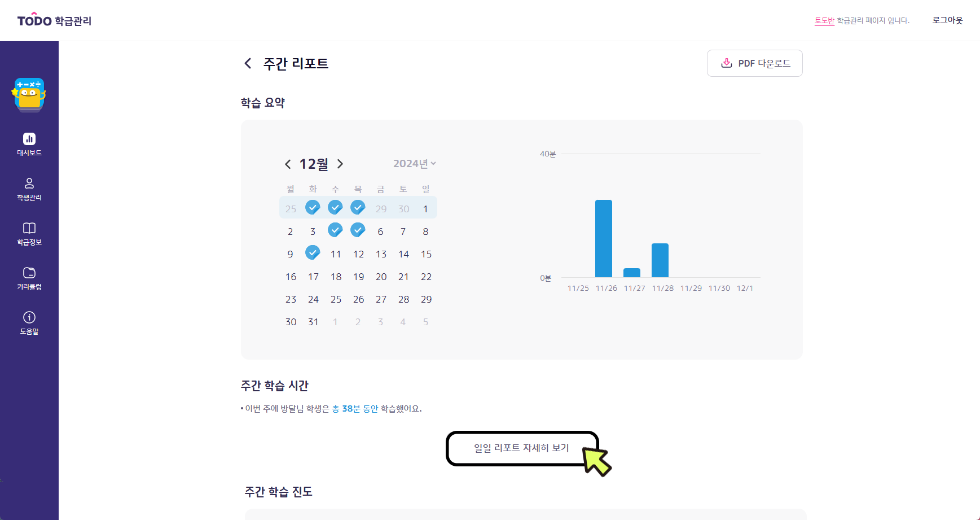Select the checked Tuesday in first calendar week
Image resolution: width=980 pixels, height=520 pixels.
tap(313, 207)
